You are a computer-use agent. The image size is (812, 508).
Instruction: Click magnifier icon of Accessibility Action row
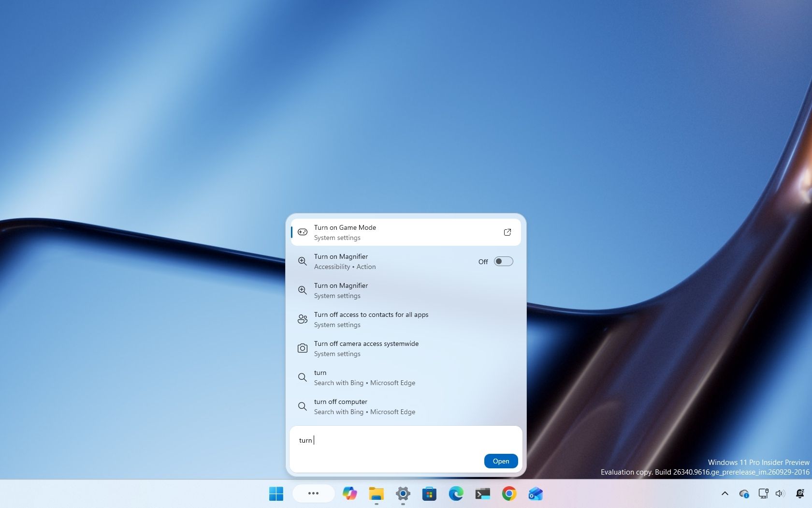pos(303,261)
